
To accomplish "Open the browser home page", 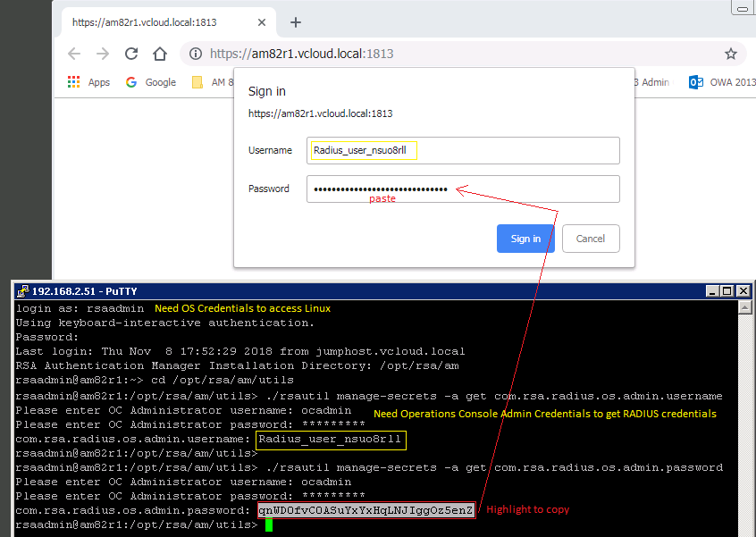I will point(159,54).
